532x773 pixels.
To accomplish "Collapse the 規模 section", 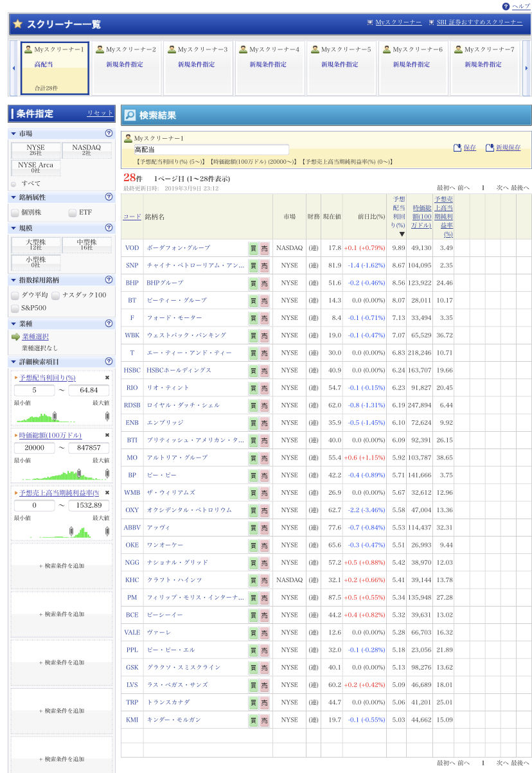I will tap(13, 228).
